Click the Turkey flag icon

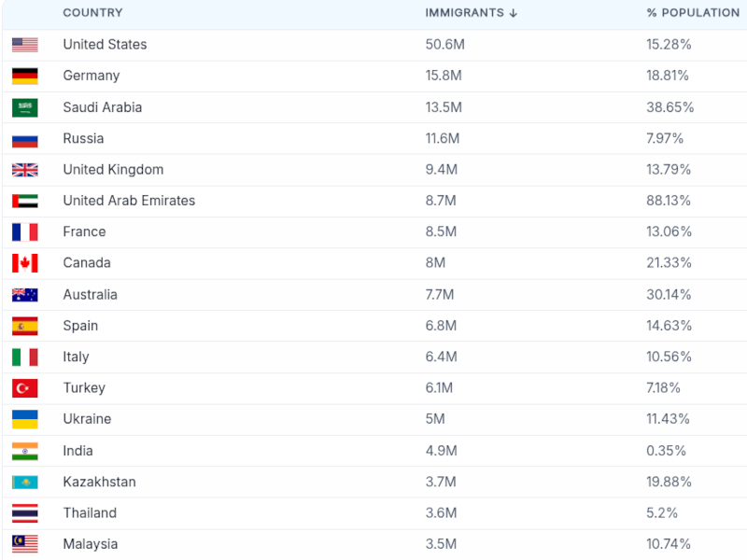25,388
